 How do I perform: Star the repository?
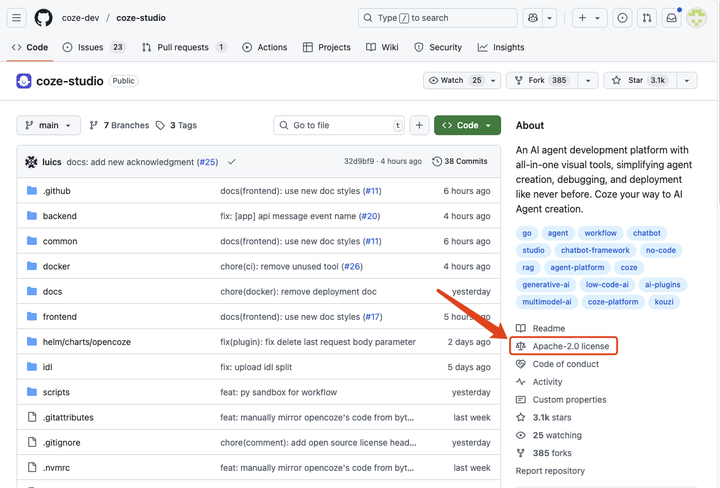(640, 80)
